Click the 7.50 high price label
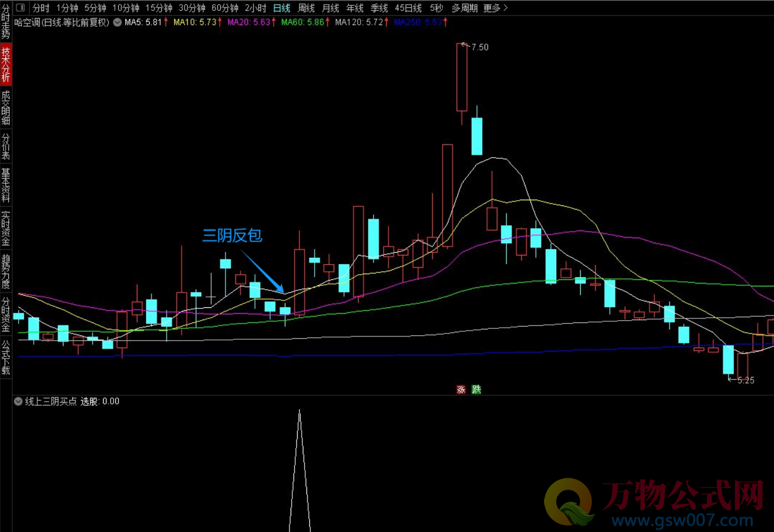Viewport: 774px width, 532px height. pyautogui.click(x=480, y=47)
